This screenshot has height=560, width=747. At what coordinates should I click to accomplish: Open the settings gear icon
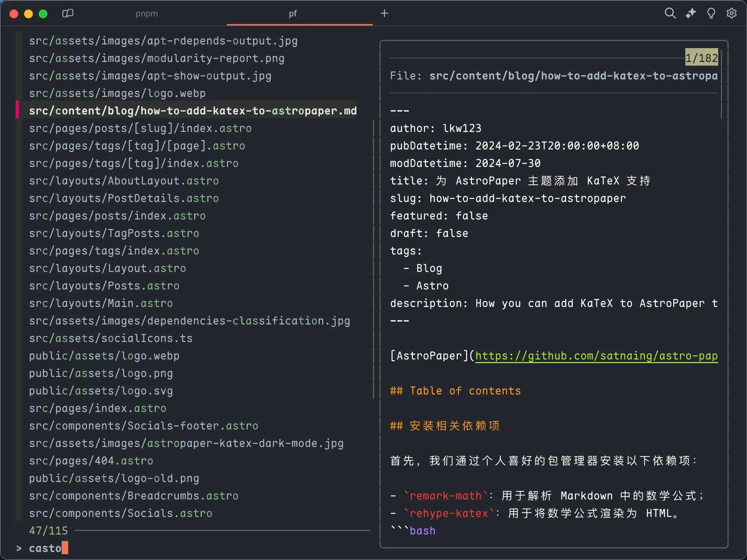(x=731, y=13)
